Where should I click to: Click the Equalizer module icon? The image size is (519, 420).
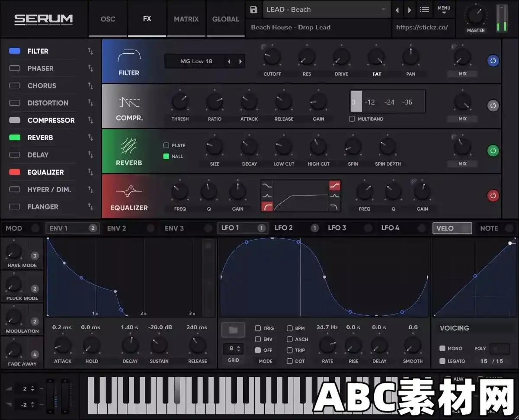pyautogui.click(x=129, y=191)
